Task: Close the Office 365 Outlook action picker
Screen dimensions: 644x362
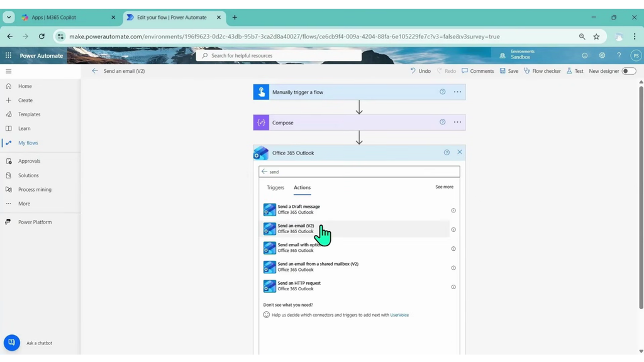Action: [x=460, y=152]
